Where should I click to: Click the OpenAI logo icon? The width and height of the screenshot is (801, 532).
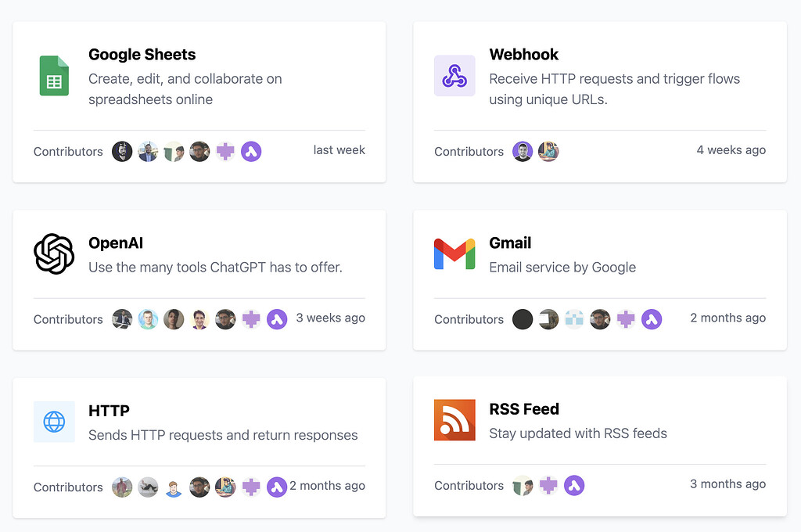54,253
